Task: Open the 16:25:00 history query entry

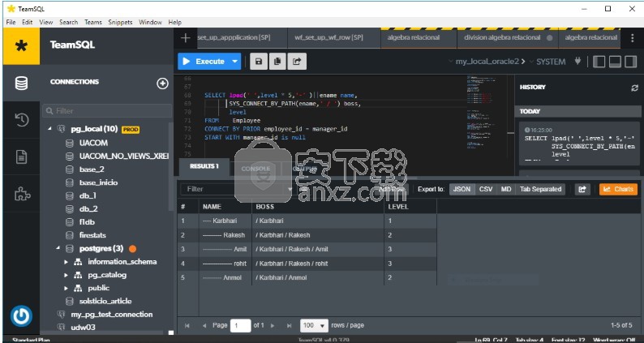Action: (x=579, y=144)
